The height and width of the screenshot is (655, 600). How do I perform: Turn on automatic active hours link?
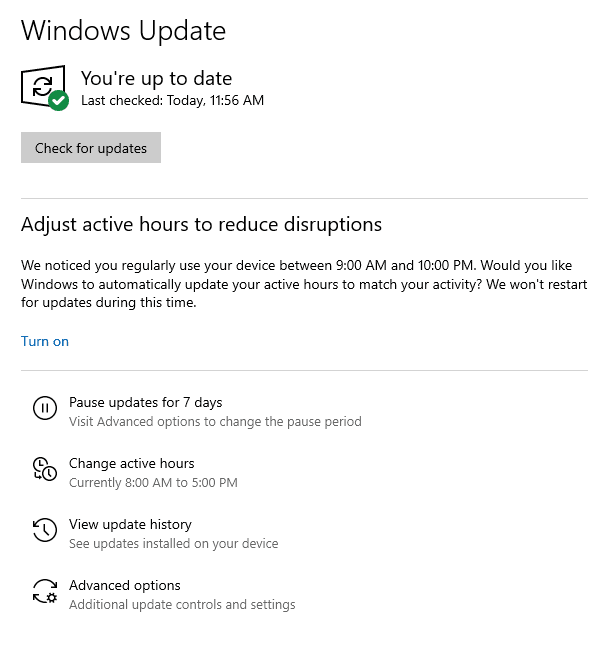coord(45,341)
